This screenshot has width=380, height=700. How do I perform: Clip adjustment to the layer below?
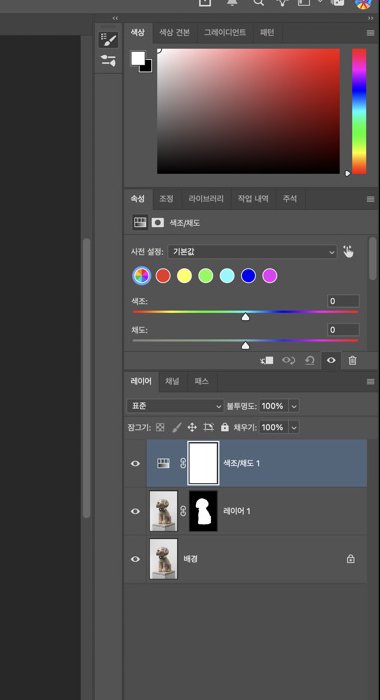(267, 361)
